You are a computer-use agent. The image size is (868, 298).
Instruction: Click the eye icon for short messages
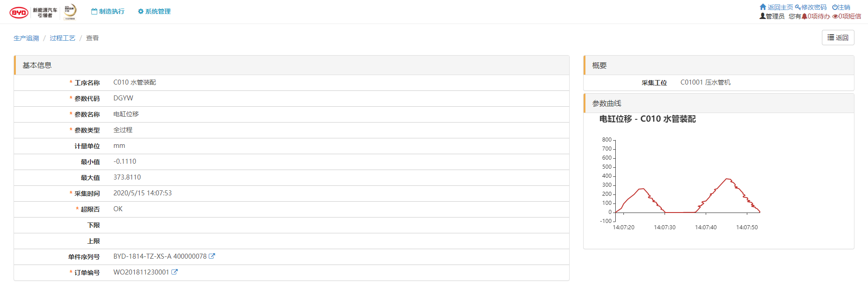tap(835, 16)
